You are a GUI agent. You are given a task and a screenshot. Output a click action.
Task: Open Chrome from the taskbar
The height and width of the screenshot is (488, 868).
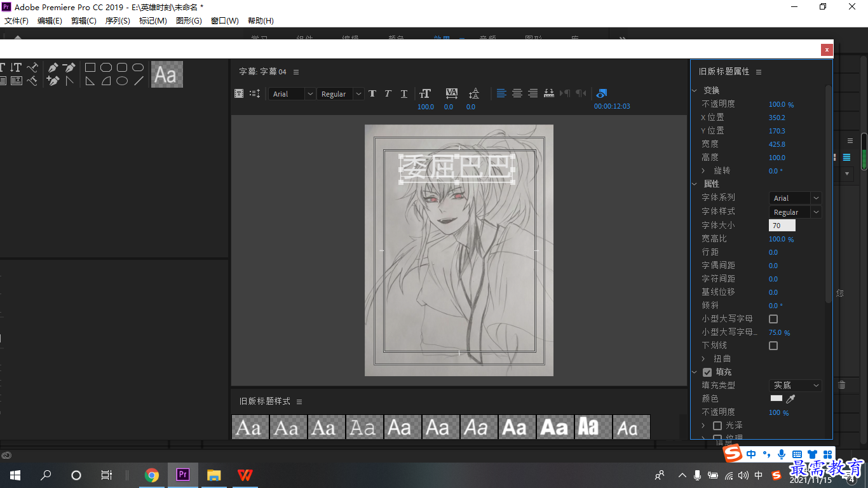pos(152,475)
